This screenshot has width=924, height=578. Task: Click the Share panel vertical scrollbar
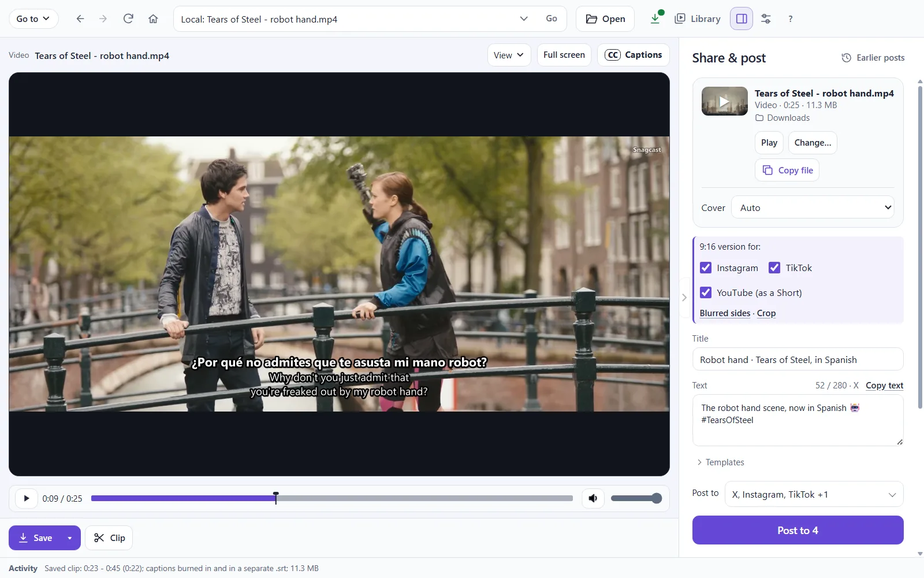[920, 249]
